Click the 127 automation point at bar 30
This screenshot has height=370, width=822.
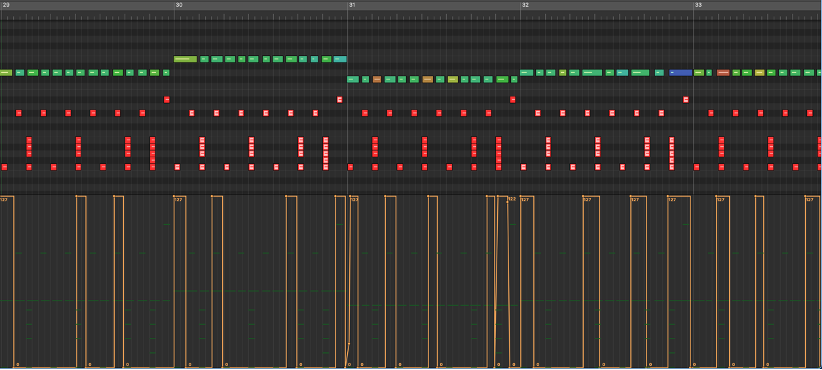click(x=174, y=197)
